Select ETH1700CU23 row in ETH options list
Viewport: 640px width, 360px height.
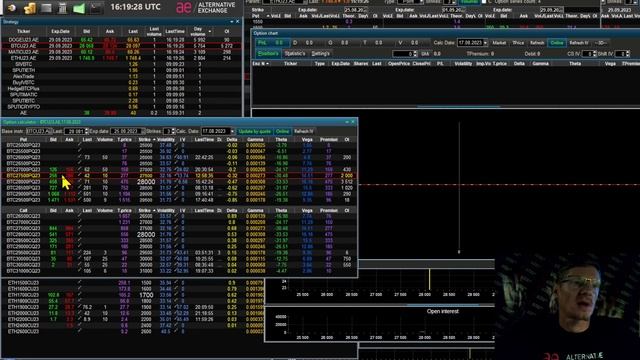tap(133, 295)
